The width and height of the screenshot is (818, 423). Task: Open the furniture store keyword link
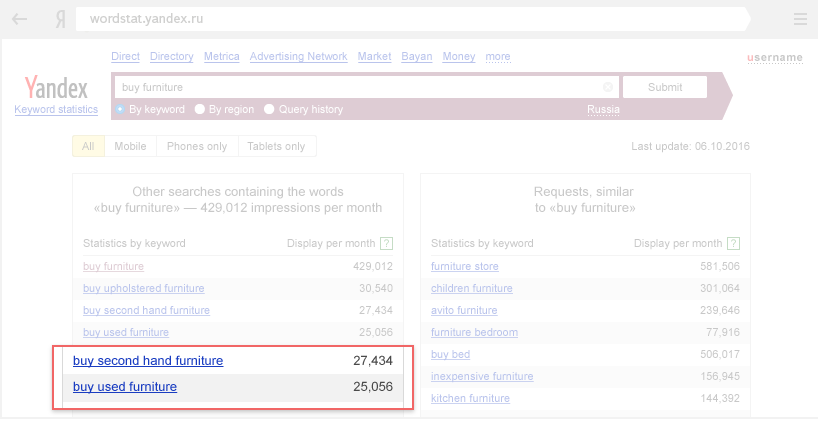(x=465, y=266)
